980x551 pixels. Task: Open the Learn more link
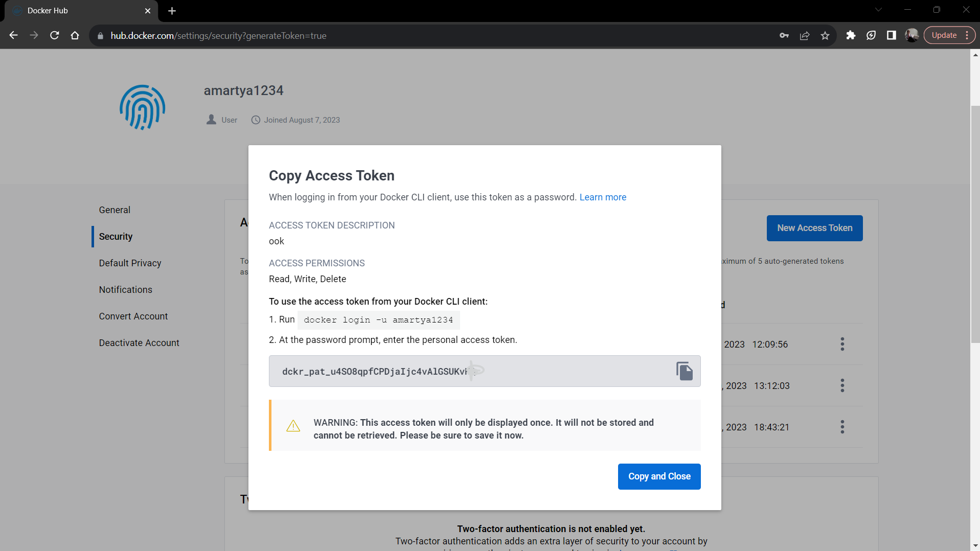[x=603, y=197]
